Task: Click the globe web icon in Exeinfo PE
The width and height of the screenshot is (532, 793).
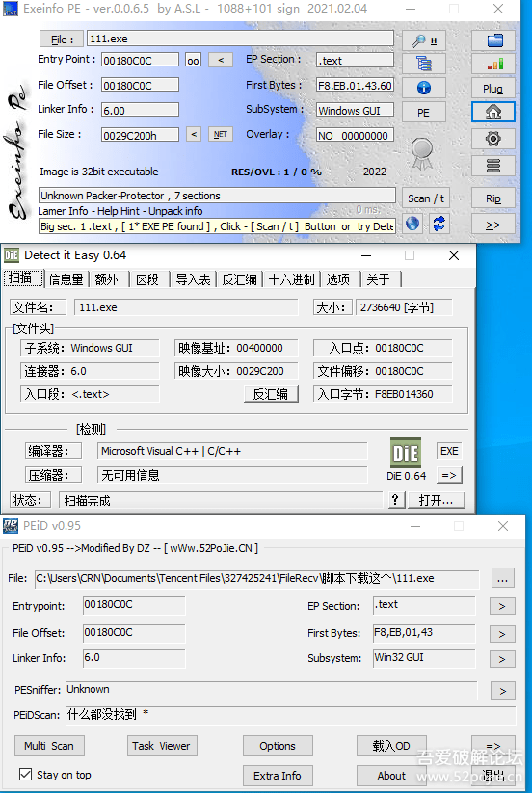Action: (x=412, y=225)
